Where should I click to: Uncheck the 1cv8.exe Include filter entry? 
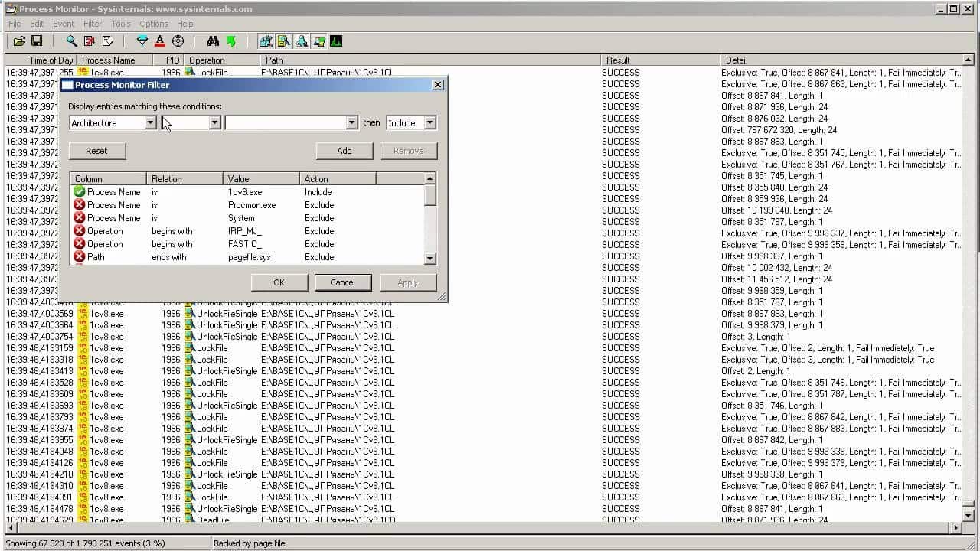[x=79, y=192]
